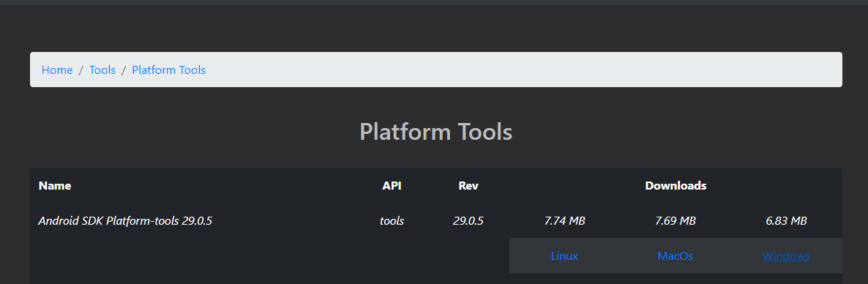Select the Platform Tools breadcrumb link
Screen dimensions: 868x284
[x=169, y=70]
